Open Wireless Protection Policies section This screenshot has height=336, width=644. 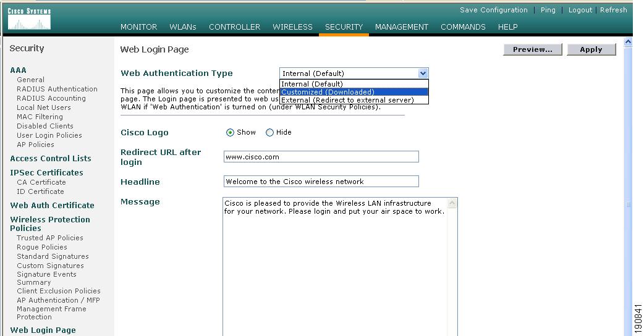point(50,224)
